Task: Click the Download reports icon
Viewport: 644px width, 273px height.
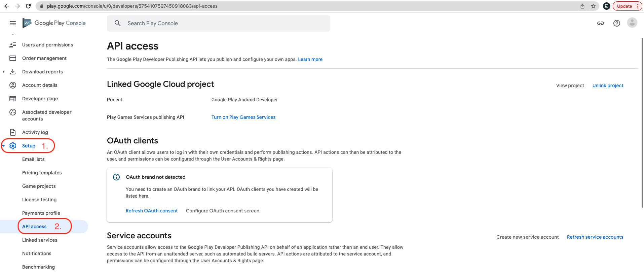Action: pos(13,72)
